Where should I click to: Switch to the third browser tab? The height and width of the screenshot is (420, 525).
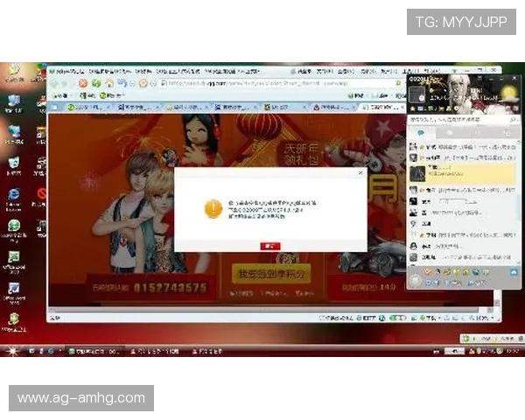pos(187,107)
